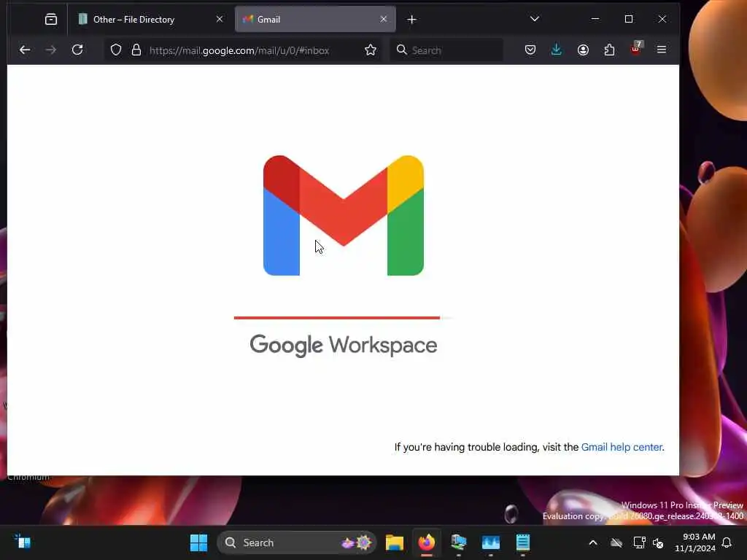Click the Firefox taskbar icon
The width and height of the screenshot is (747, 560).
point(426,542)
